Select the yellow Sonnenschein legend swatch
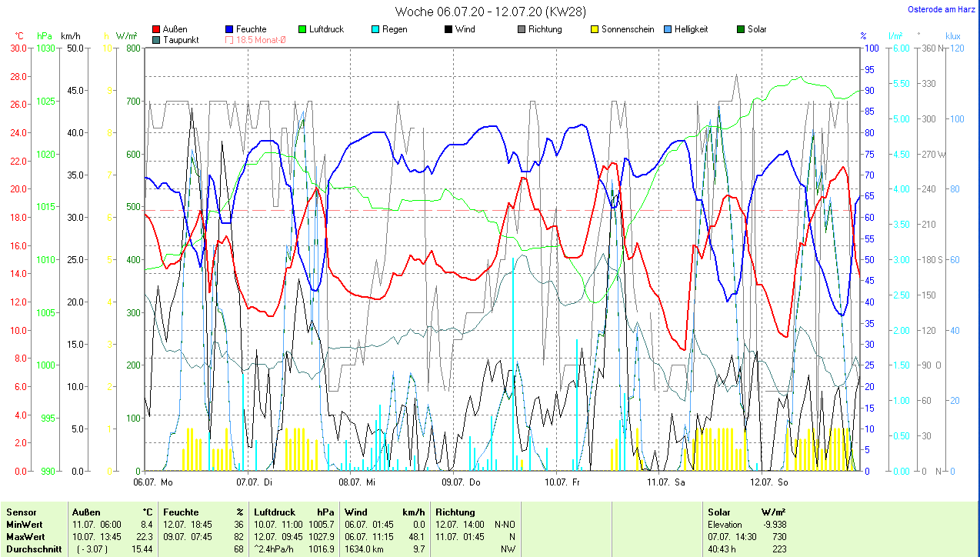Image resolution: width=980 pixels, height=557 pixels. pyautogui.click(x=595, y=29)
